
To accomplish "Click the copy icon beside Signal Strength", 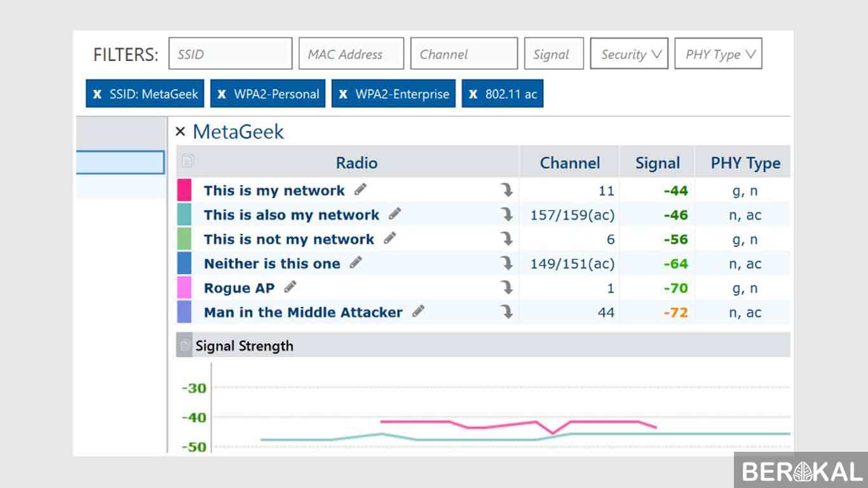I will [184, 345].
